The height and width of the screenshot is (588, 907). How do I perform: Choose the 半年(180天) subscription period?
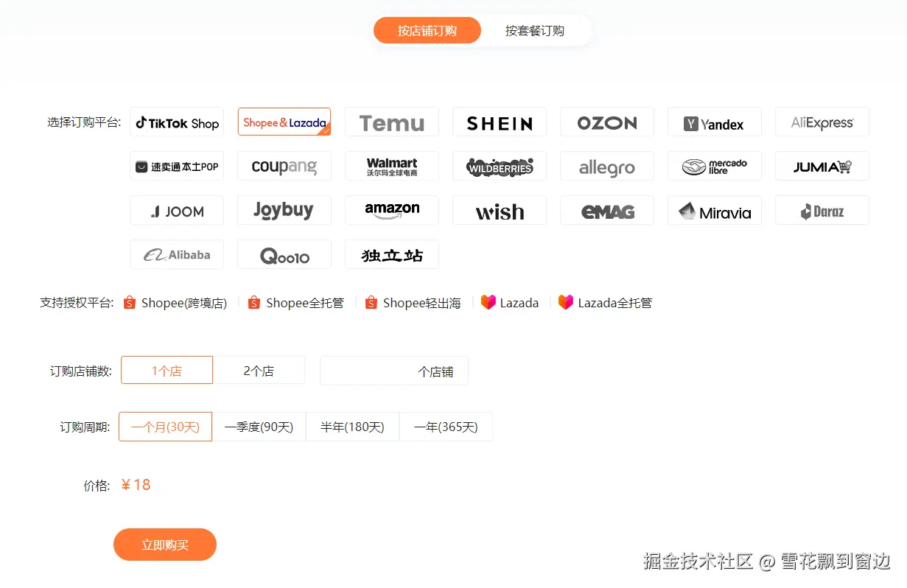coord(352,427)
